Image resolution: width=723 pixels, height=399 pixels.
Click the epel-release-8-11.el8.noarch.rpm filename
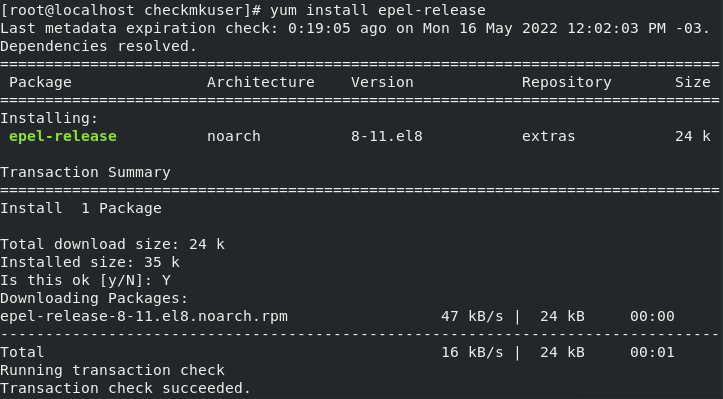[x=144, y=316]
